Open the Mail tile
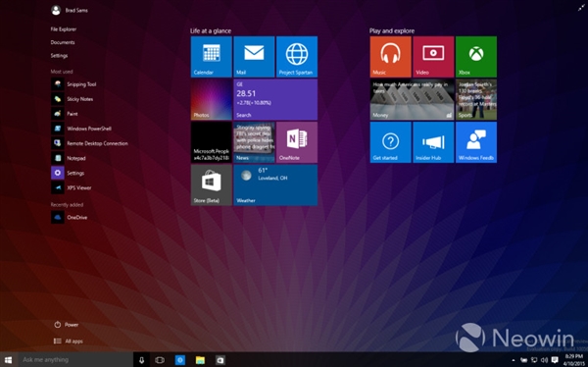Viewport: 588px width, 367px height. (254, 57)
